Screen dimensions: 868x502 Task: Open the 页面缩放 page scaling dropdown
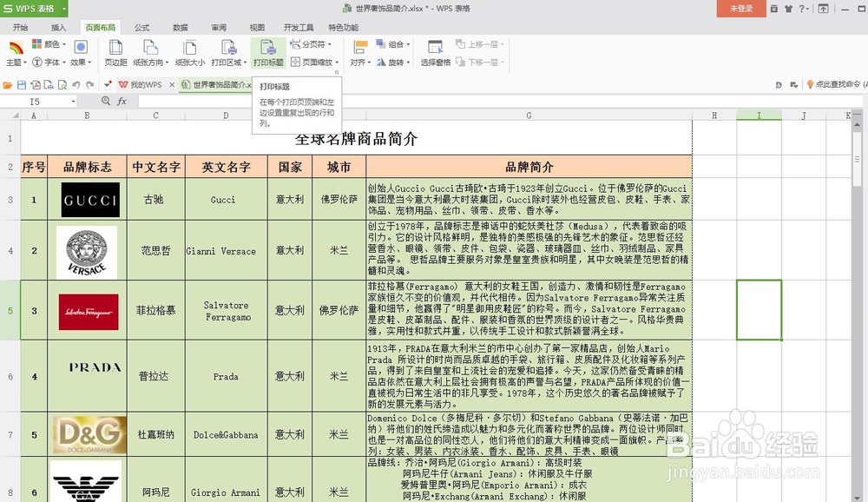point(314,62)
